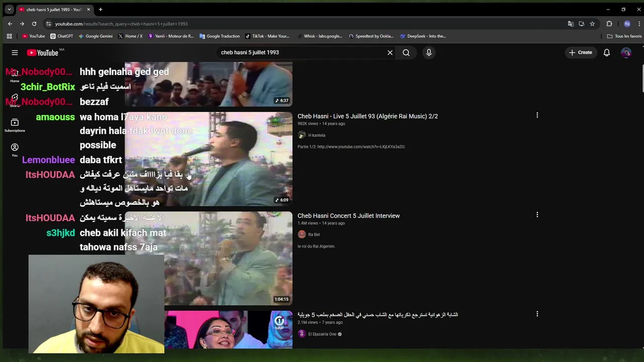Click the install app icon in address bar
Viewport: 644px width, 362px height.
tap(581, 24)
